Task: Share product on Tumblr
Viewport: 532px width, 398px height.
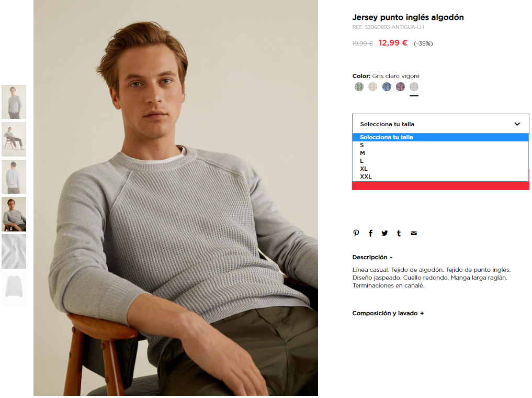Action: (399, 233)
